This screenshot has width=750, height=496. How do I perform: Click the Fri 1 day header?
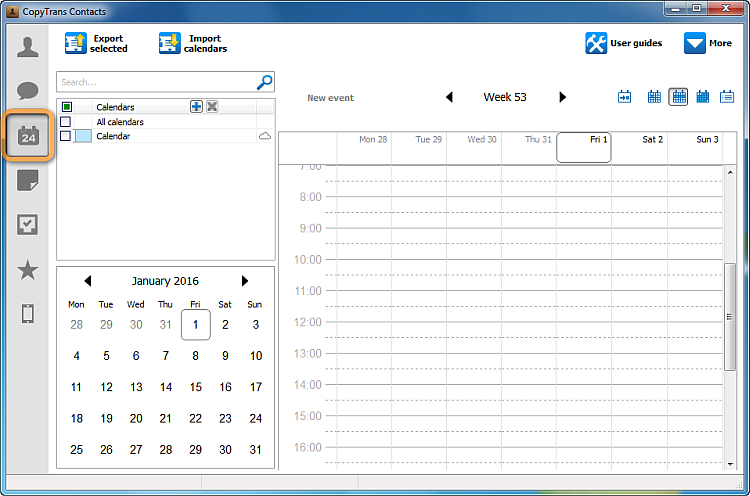[x=584, y=147]
